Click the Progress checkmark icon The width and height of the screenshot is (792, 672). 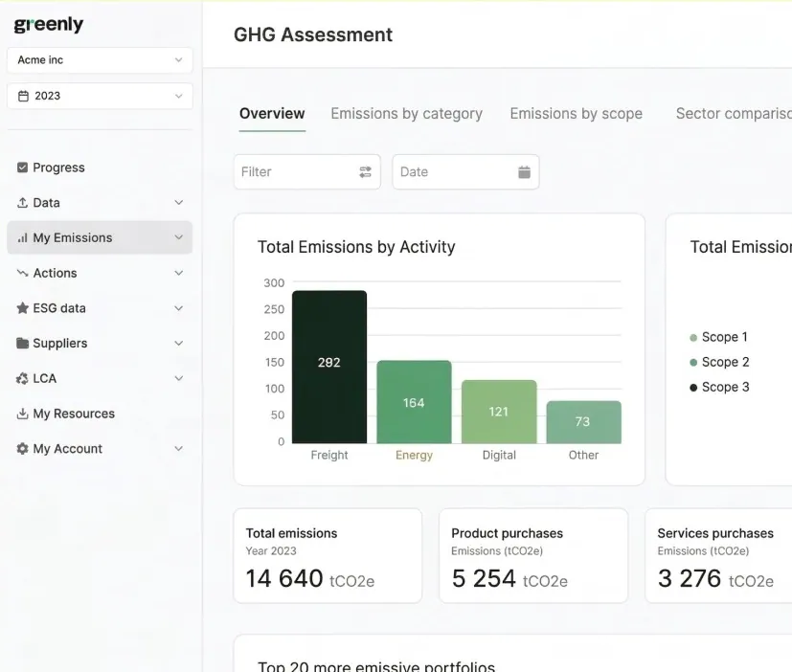coord(22,168)
